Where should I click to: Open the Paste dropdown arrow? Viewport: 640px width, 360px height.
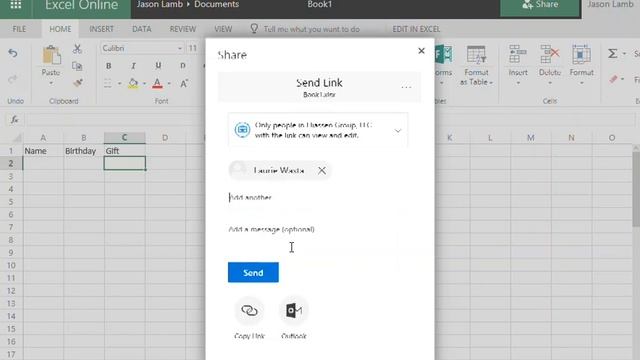tap(51, 84)
